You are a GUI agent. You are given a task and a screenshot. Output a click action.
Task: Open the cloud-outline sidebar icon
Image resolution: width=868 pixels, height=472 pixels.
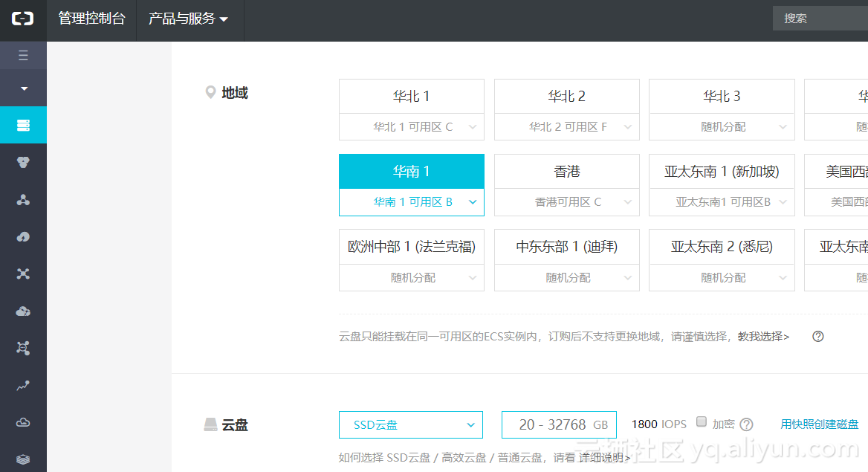coord(23,423)
